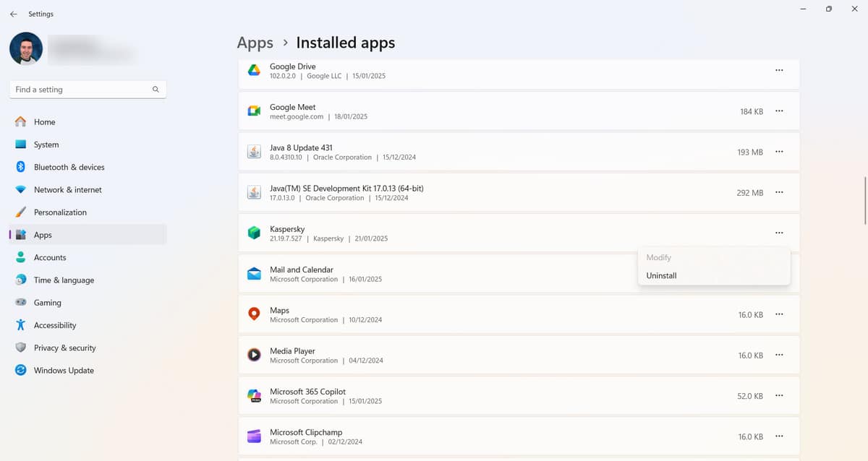Screen dimensions: 868x461
Task: Click the Find a setting search box
Action: 88,90
